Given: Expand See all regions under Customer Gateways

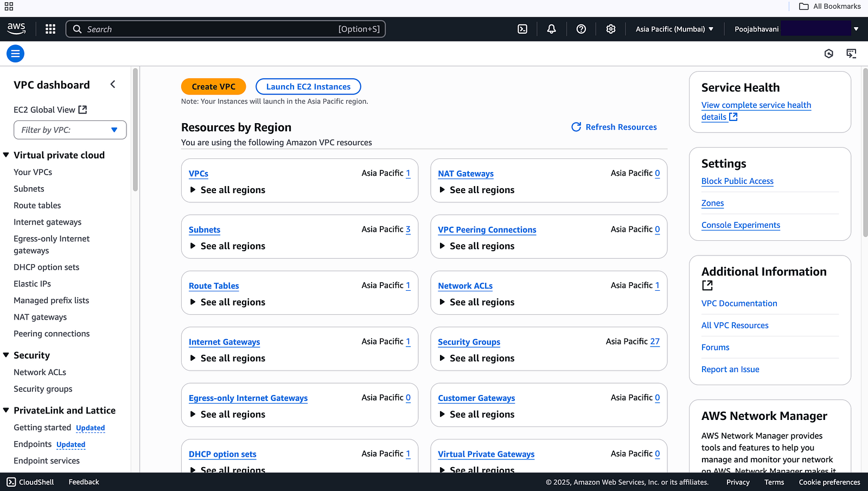Looking at the screenshot, I should pyautogui.click(x=476, y=415).
